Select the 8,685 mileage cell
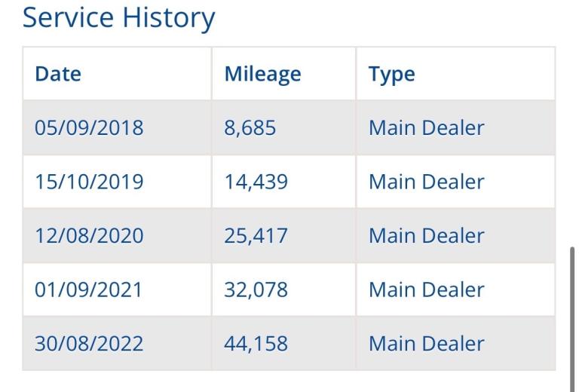579x392 pixels. [x=250, y=127]
